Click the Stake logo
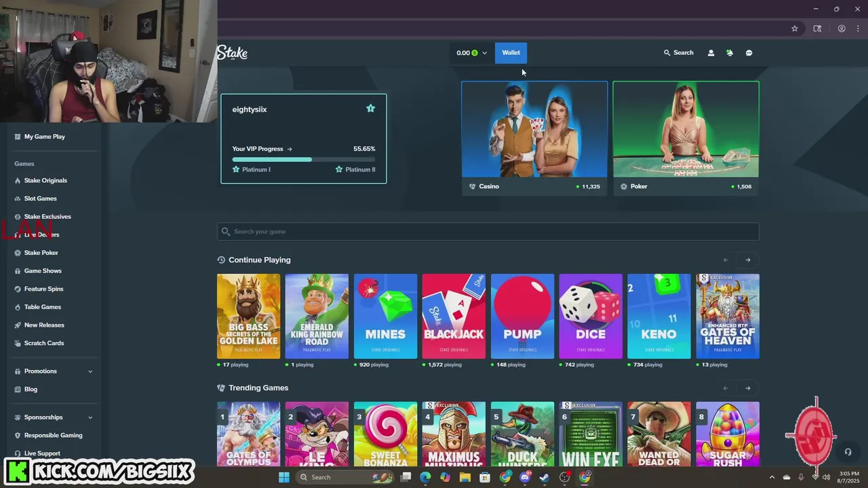 coord(232,53)
